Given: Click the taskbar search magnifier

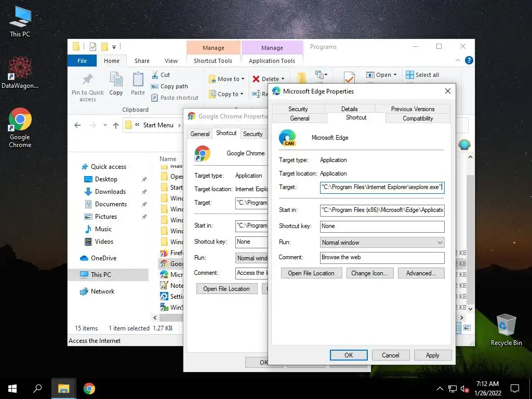Looking at the screenshot, I should click(37, 389).
